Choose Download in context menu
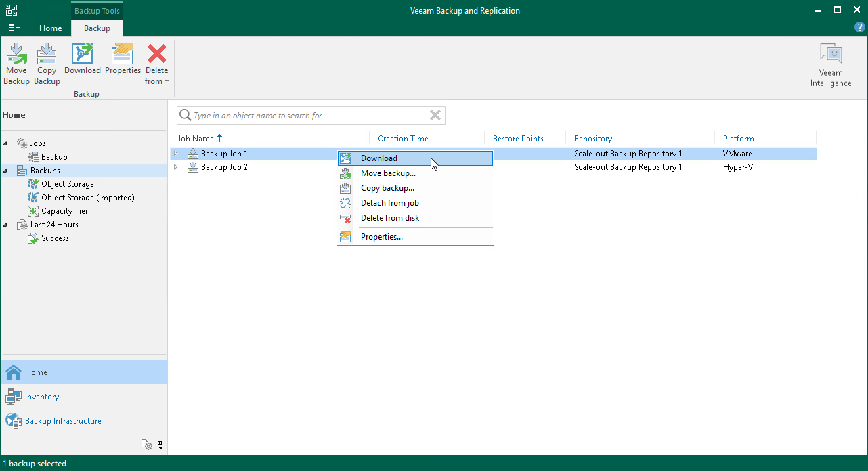Screen dimensions: 868x471 click(379, 158)
